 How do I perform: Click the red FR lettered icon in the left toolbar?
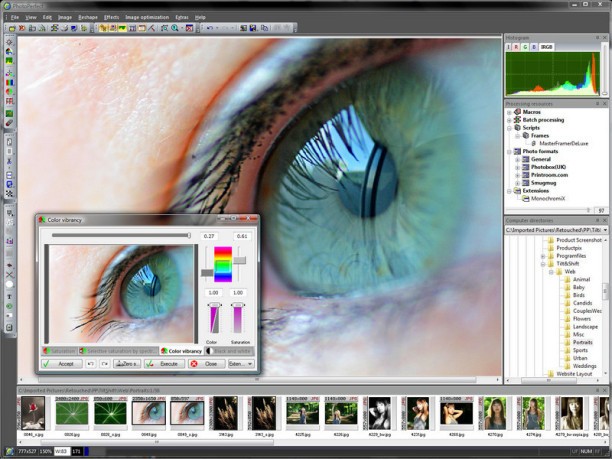[9, 101]
